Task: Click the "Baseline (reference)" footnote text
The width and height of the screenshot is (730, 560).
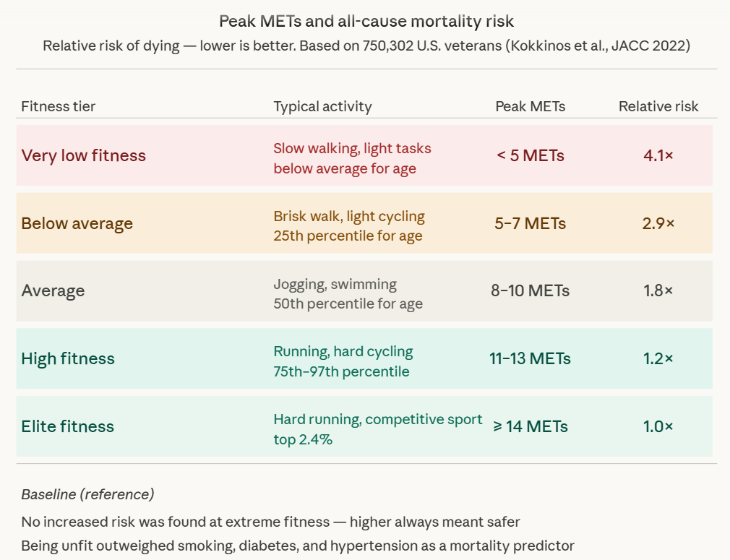Action: (87, 494)
